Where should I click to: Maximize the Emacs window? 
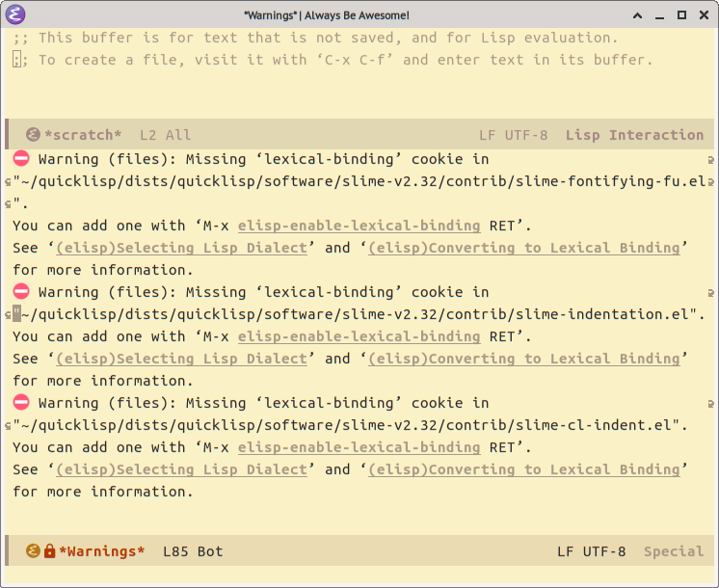click(681, 15)
